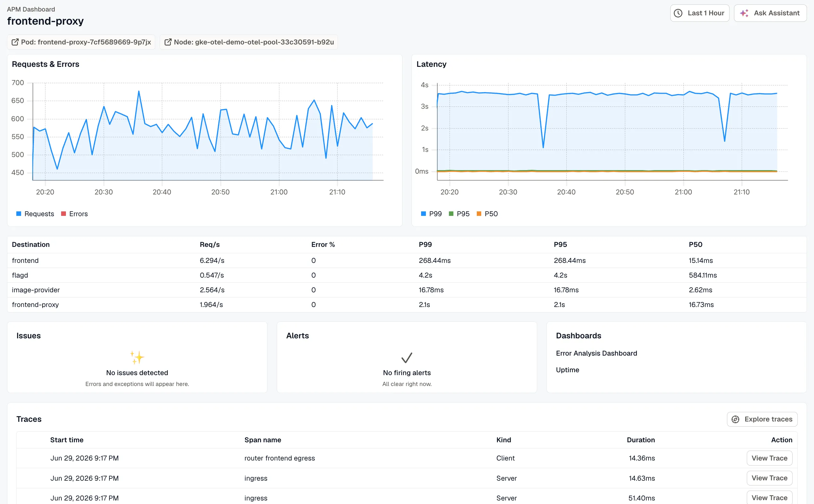Open the Uptime dashboard link
Screen dimensions: 814x504
click(567, 370)
